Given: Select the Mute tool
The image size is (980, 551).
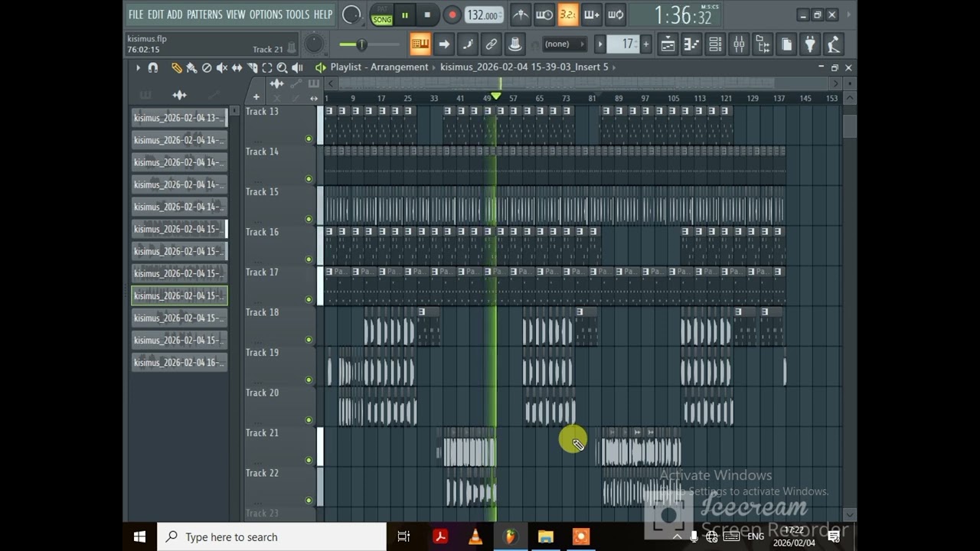Looking at the screenshot, I should tap(222, 67).
